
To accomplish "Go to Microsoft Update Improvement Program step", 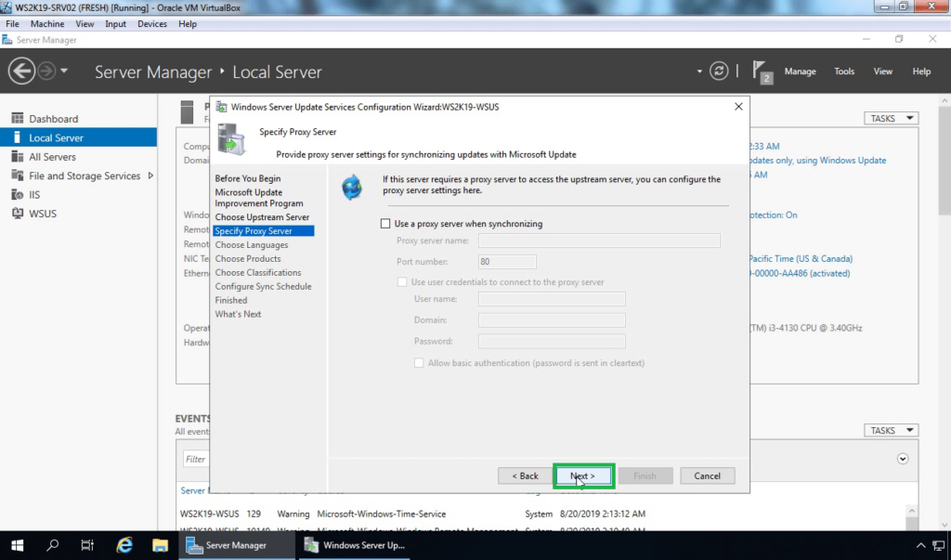I will 259,198.
